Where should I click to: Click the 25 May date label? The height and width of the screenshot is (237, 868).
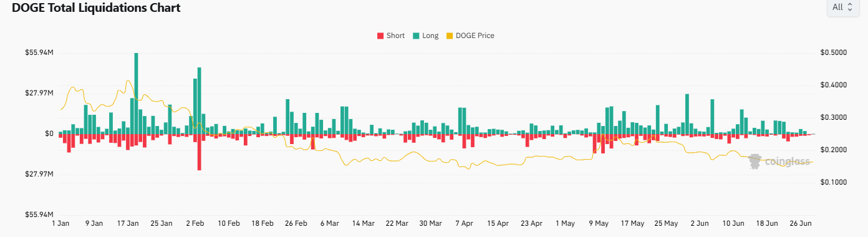(666, 223)
